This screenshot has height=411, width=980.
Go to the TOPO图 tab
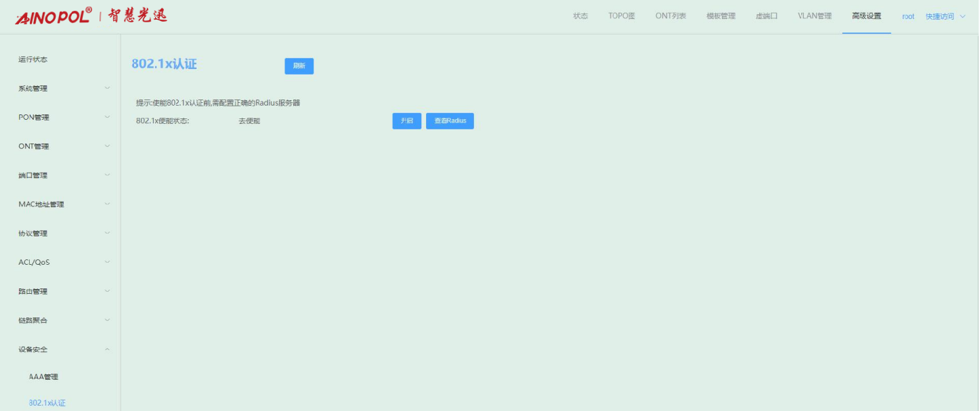[621, 16]
